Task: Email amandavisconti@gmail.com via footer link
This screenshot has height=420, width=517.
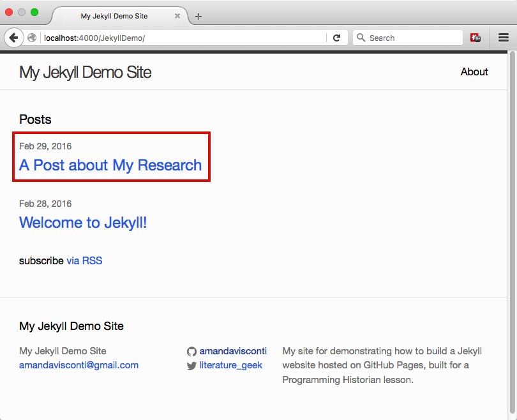Action: point(79,365)
